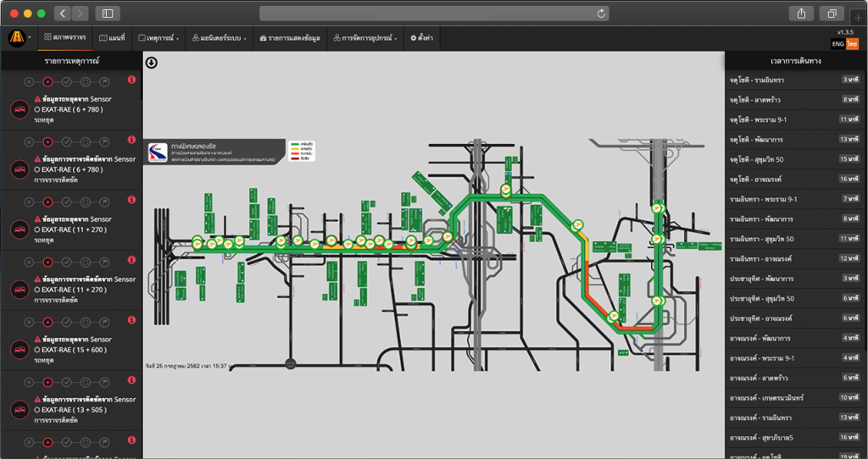868x459 pixels.
Task: Click the EXAT logo on the map banner
Action: click(158, 152)
